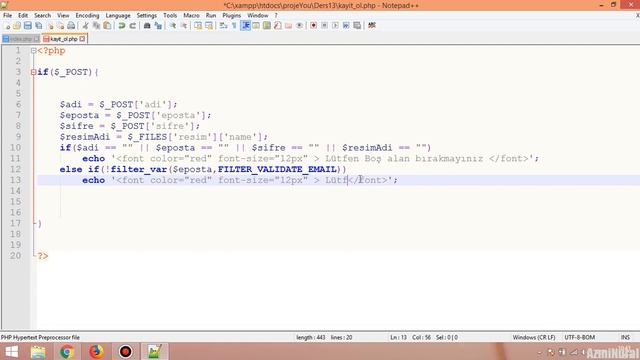This screenshot has height=360, width=640.
Task: Open the Windows Start button
Action: (11, 351)
